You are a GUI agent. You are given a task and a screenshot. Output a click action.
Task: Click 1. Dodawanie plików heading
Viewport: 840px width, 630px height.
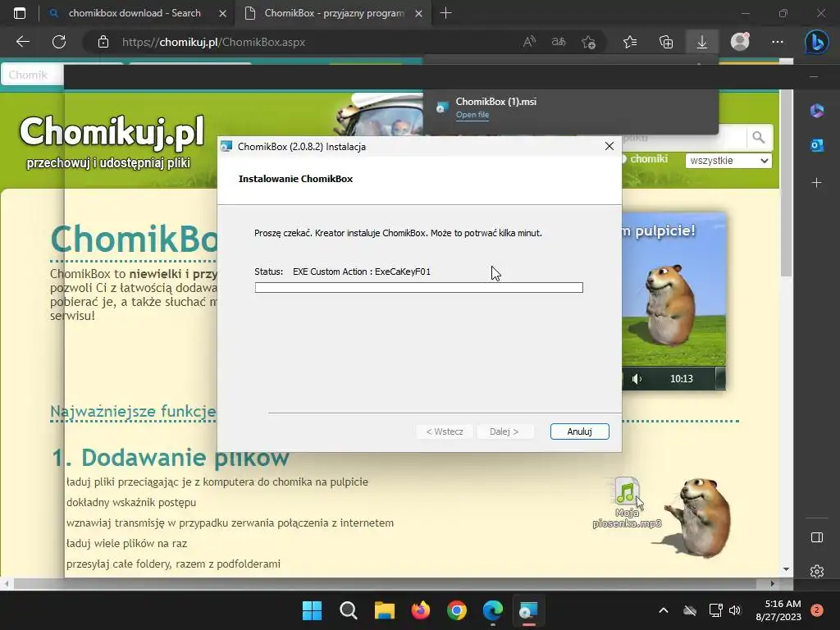tap(171, 458)
